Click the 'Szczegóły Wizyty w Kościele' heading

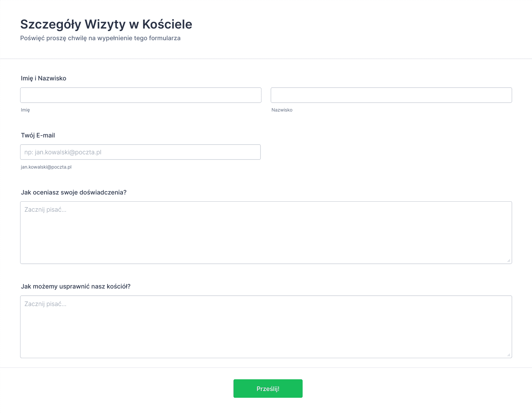[106, 24]
